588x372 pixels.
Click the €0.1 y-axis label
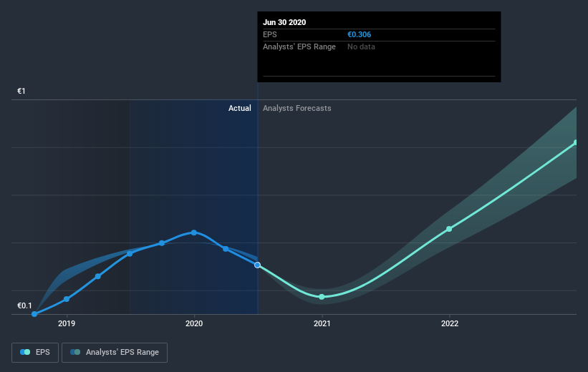pos(25,305)
